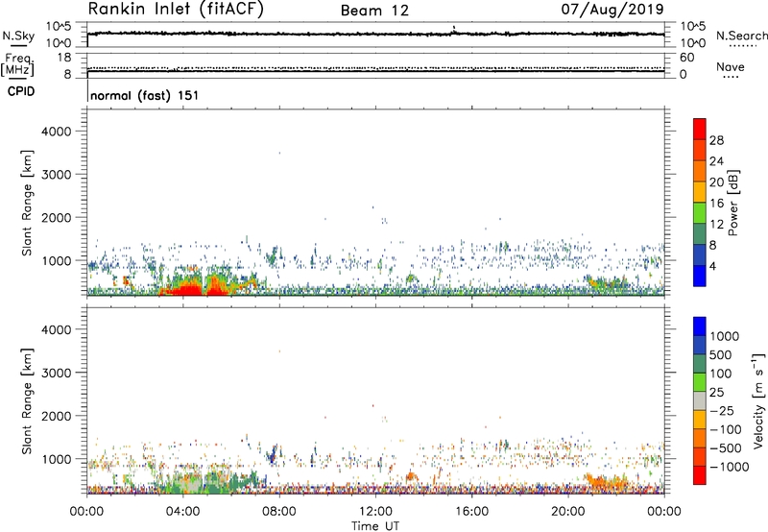
Task: Click the '04:00' time tick label
Action: [183, 512]
